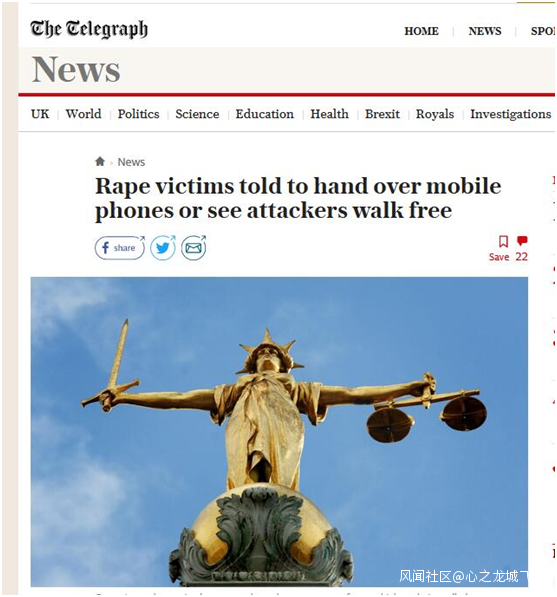Click The Telegraph logo
This screenshot has width=557, height=597.
[89, 29]
